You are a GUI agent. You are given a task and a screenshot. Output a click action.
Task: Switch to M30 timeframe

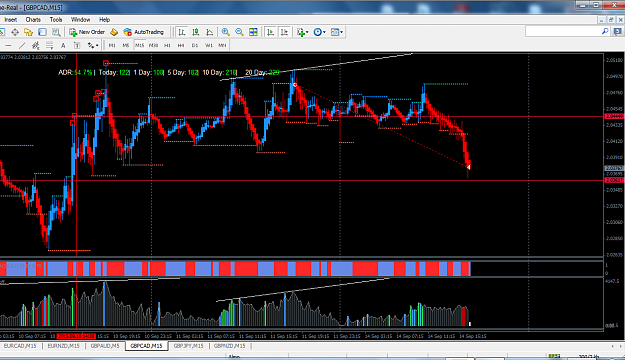coord(153,45)
